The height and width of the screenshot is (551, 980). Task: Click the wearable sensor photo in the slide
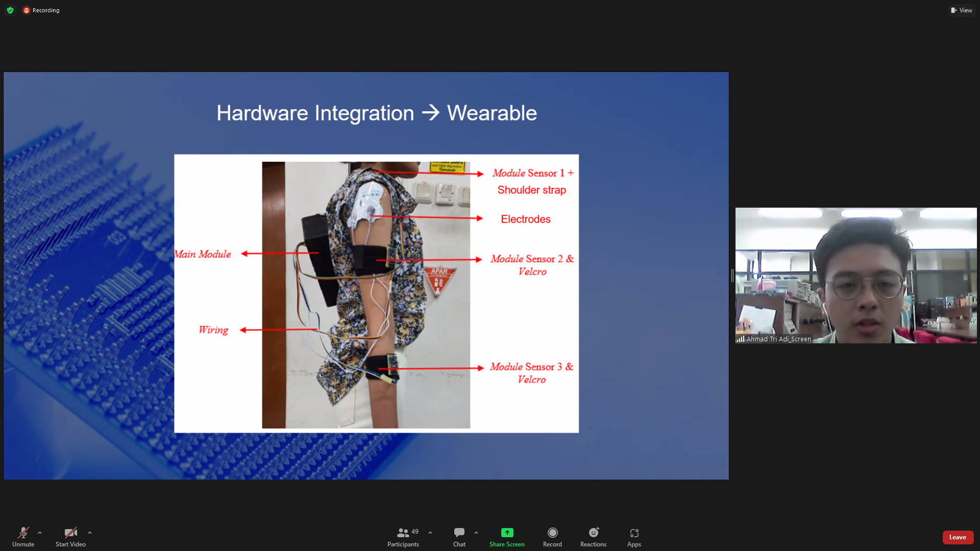[x=365, y=295]
